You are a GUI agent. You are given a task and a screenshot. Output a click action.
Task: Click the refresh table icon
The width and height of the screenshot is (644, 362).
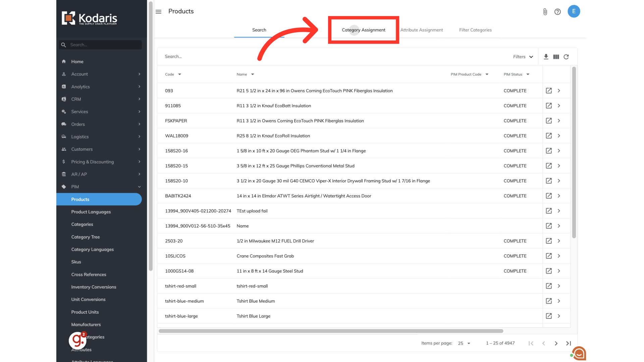click(x=566, y=57)
